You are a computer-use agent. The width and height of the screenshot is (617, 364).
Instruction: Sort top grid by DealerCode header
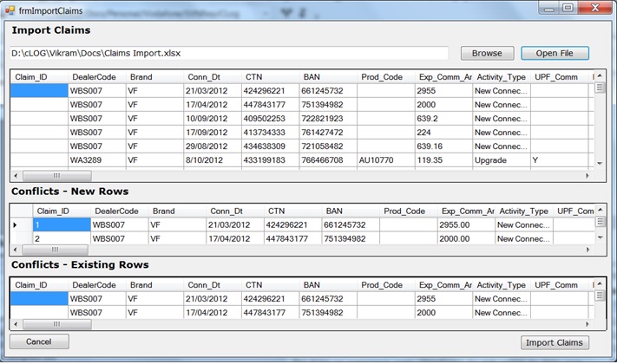click(97, 77)
